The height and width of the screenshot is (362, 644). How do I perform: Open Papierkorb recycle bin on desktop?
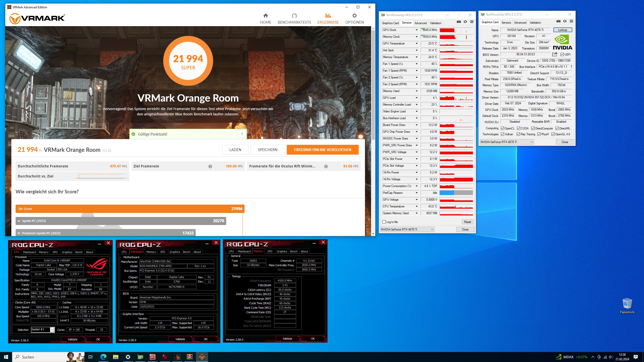point(627,306)
